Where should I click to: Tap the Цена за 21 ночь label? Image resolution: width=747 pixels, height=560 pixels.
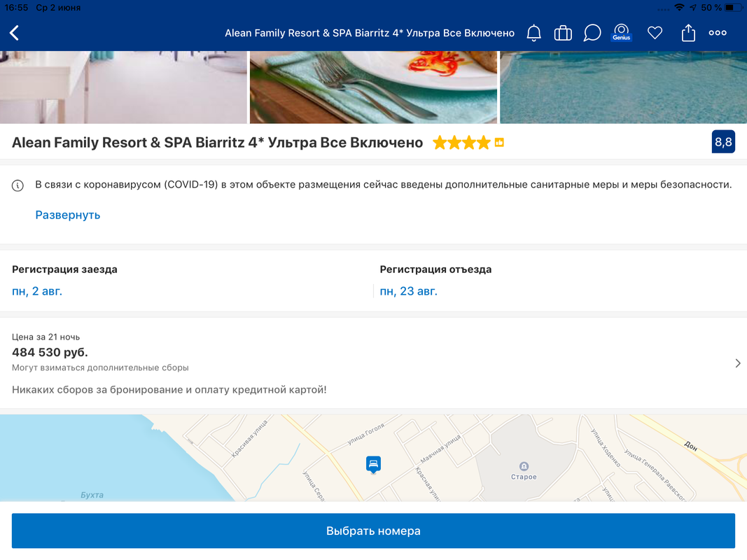point(46,337)
